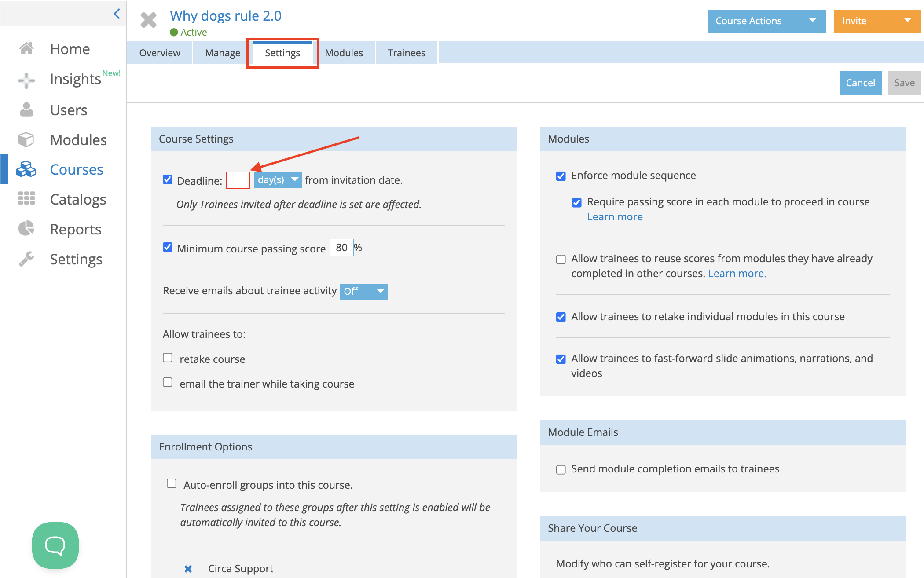This screenshot has height=578, width=924.
Task: Open Settings in the sidebar
Action: [76, 259]
